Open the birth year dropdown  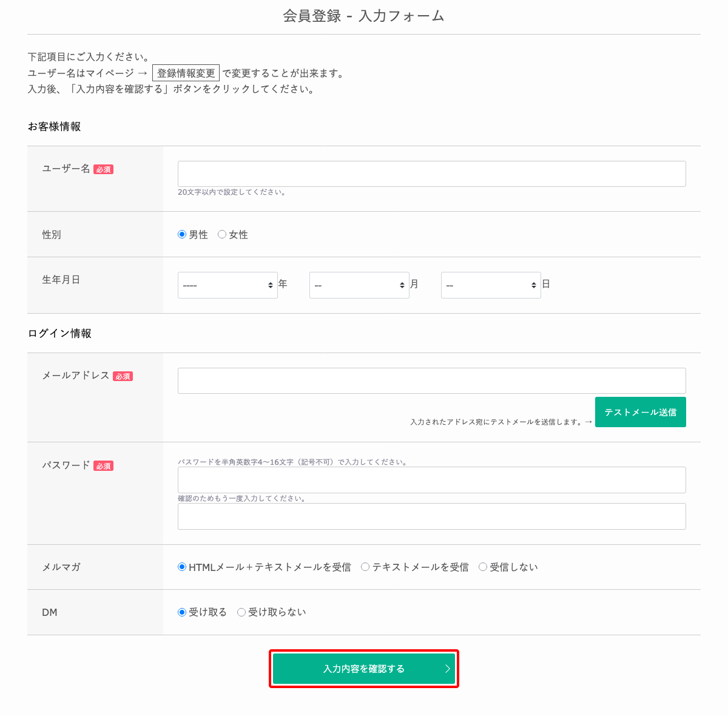pyautogui.click(x=227, y=285)
